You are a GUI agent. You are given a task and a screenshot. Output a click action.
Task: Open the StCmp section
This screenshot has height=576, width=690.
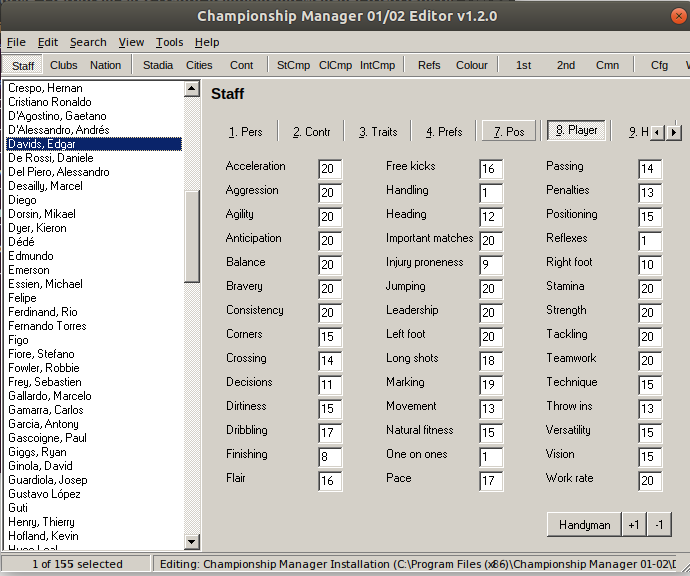point(293,65)
